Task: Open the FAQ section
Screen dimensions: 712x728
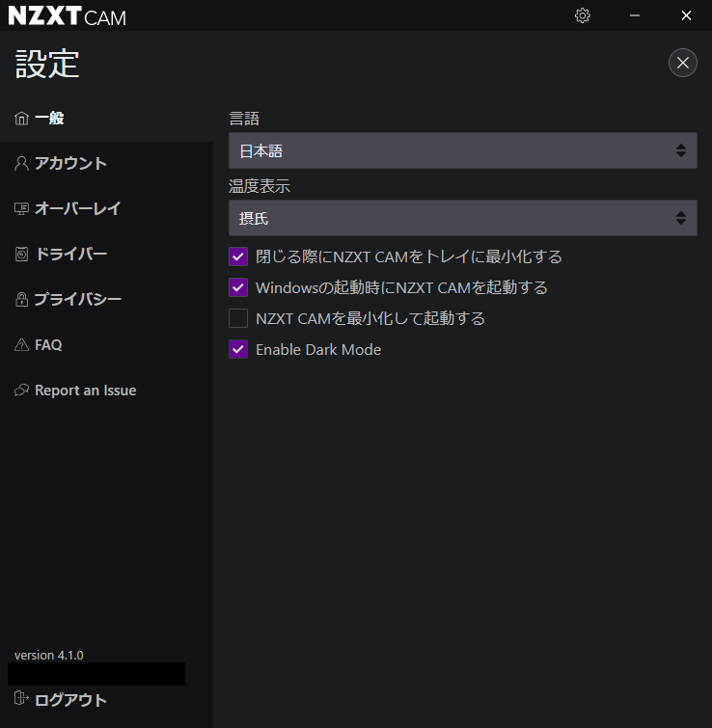Action: [x=106, y=344]
